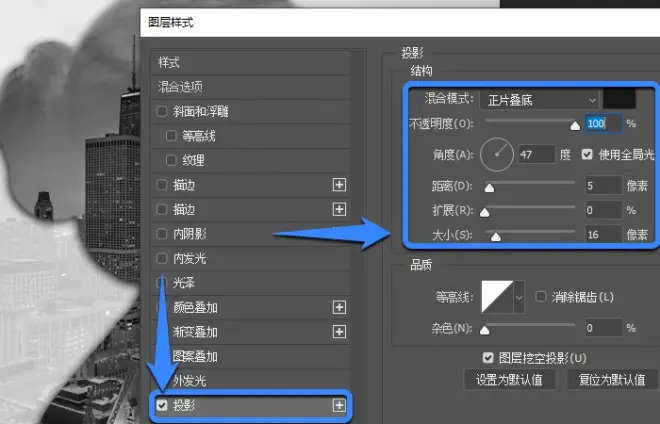Click the 大小 slider handle
This screenshot has height=424, width=660.
pos(496,237)
